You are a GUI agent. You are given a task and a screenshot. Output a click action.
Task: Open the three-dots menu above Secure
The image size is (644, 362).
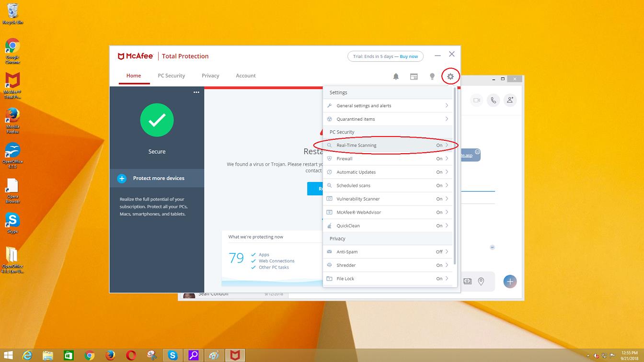(x=196, y=92)
